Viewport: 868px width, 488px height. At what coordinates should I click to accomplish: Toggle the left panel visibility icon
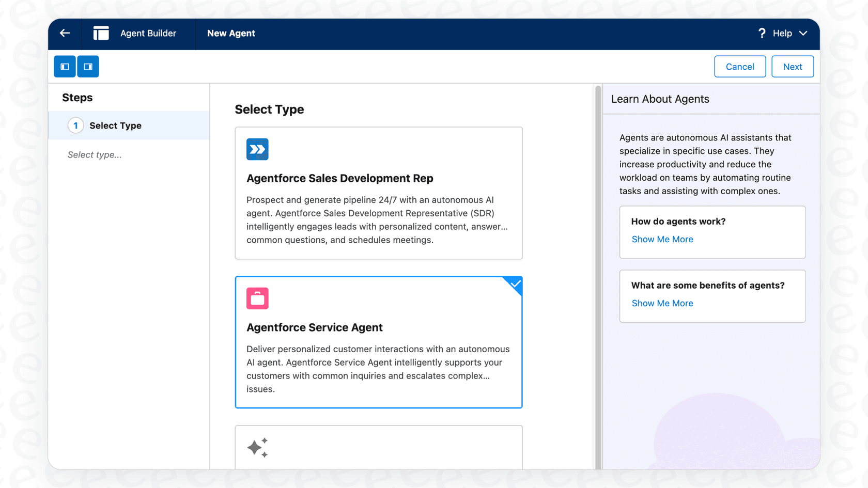tap(65, 66)
